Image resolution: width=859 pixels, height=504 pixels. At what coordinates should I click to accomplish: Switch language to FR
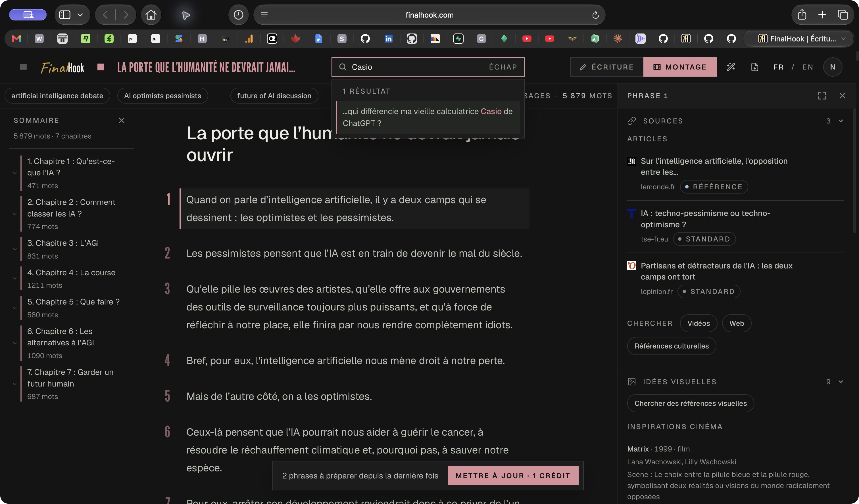click(778, 67)
